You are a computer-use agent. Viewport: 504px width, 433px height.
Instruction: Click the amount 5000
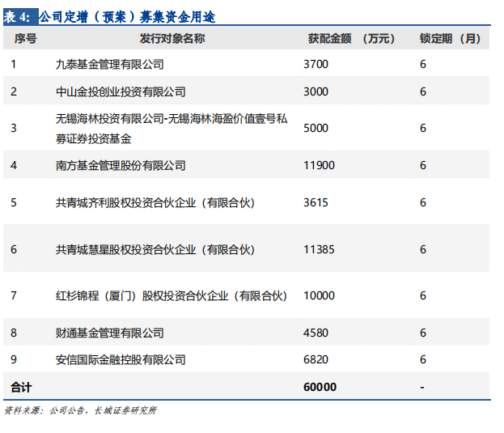316,128
